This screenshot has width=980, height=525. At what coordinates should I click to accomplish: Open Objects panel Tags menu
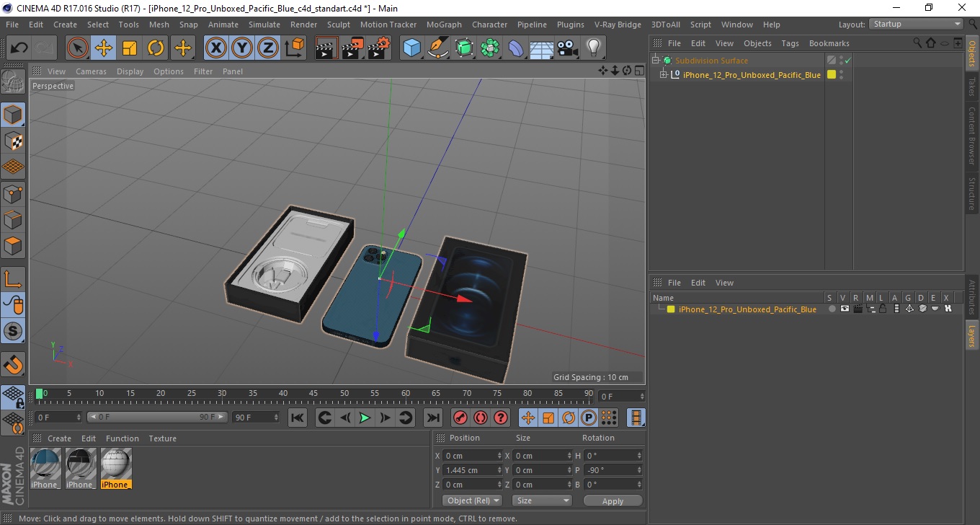[x=790, y=43]
